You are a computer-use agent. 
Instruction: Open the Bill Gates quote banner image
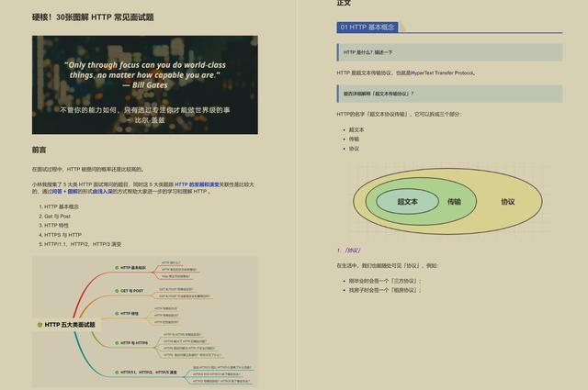tap(145, 84)
